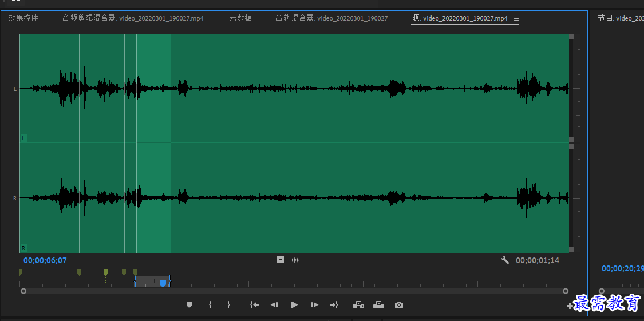The height and width of the screenshot is (321, 644).
Task: Step forward one frame
Action: pos(315,304)
